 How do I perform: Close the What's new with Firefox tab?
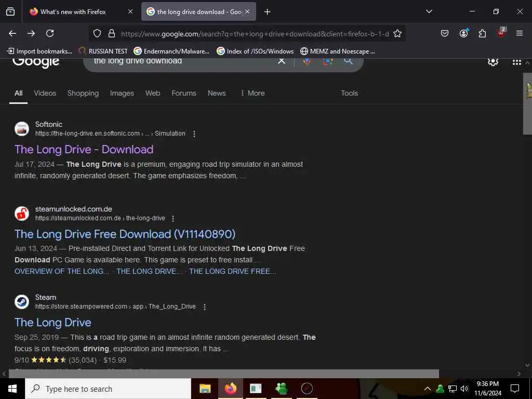pos(130,12)
